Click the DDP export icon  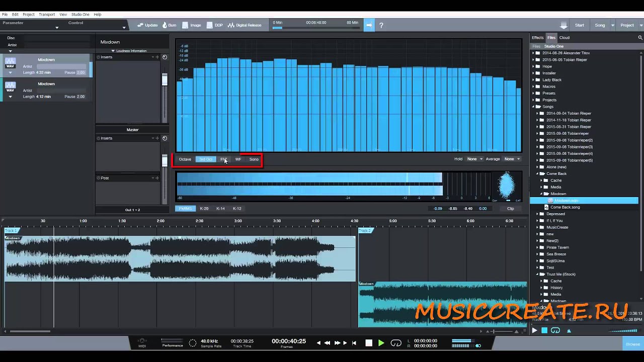tap(210, 25)
